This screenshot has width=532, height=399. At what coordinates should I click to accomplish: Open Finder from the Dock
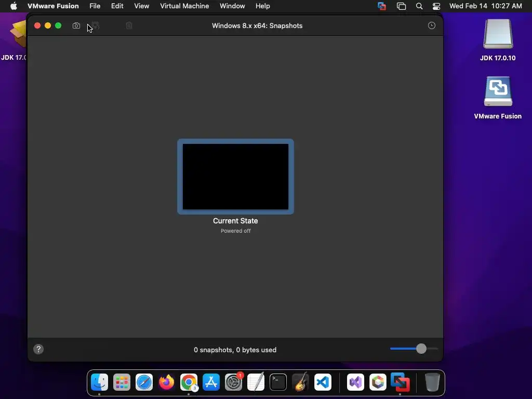tap(99, 382)
